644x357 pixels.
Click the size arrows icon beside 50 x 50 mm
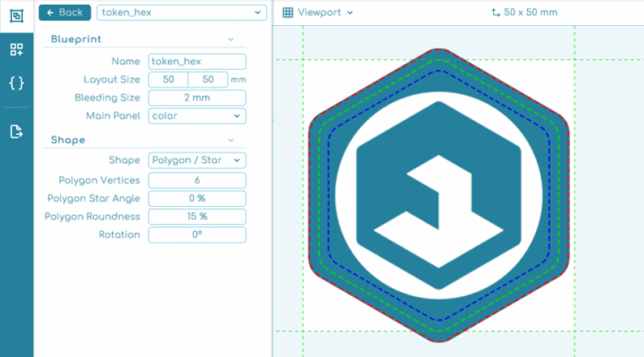(496, 13)
